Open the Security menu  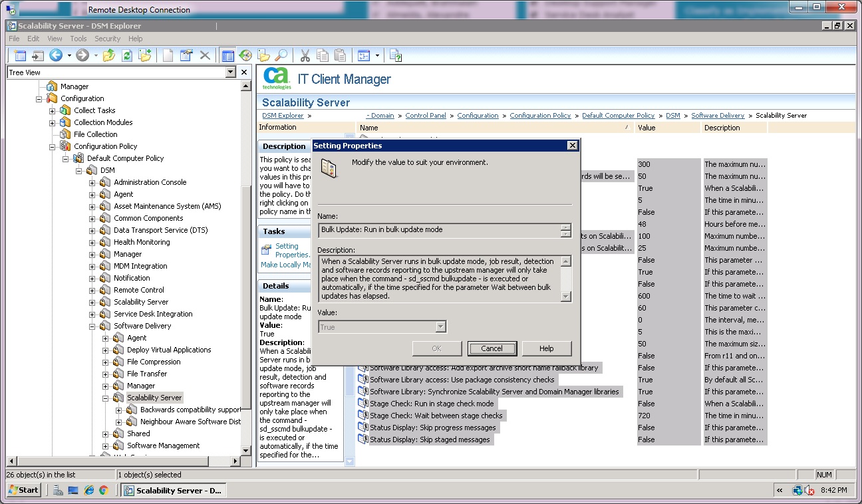coord(107,39)
